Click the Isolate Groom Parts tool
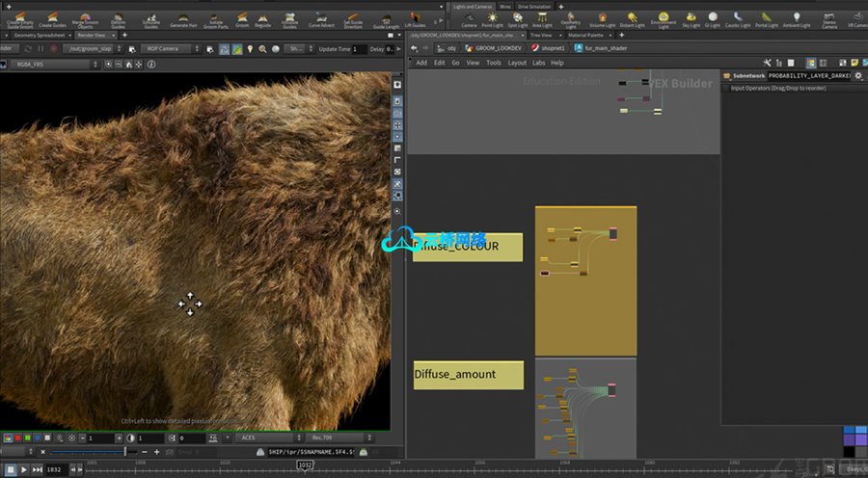Viewport: 868px width, 478px height. tap(212, 19)
